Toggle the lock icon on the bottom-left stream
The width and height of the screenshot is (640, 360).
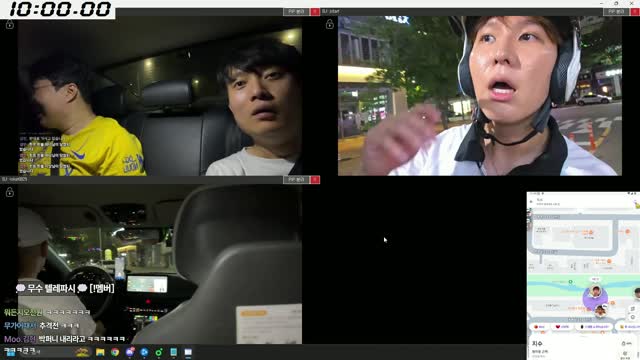coord(9,192)
